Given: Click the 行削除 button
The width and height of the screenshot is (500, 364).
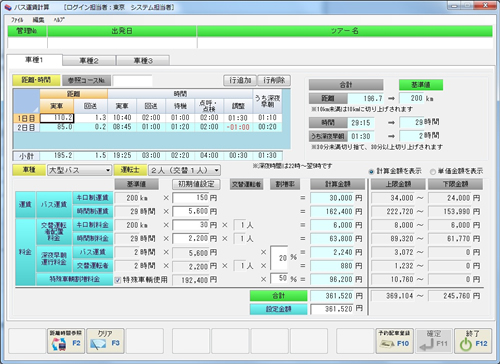Looking at the screenshot, I should tap(274, 80).
